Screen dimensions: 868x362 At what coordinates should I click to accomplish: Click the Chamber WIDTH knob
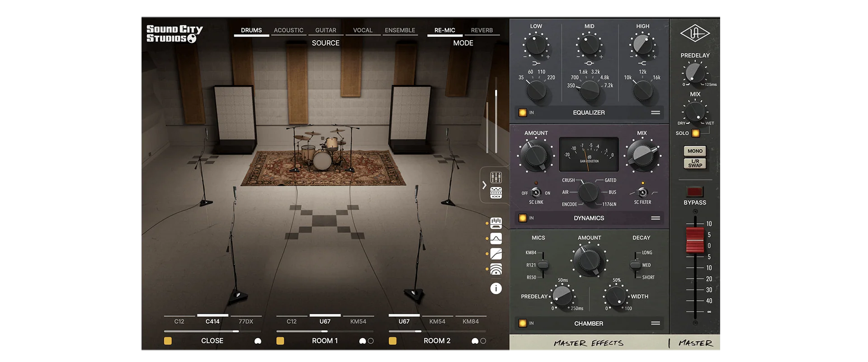(x=616, y=296)
